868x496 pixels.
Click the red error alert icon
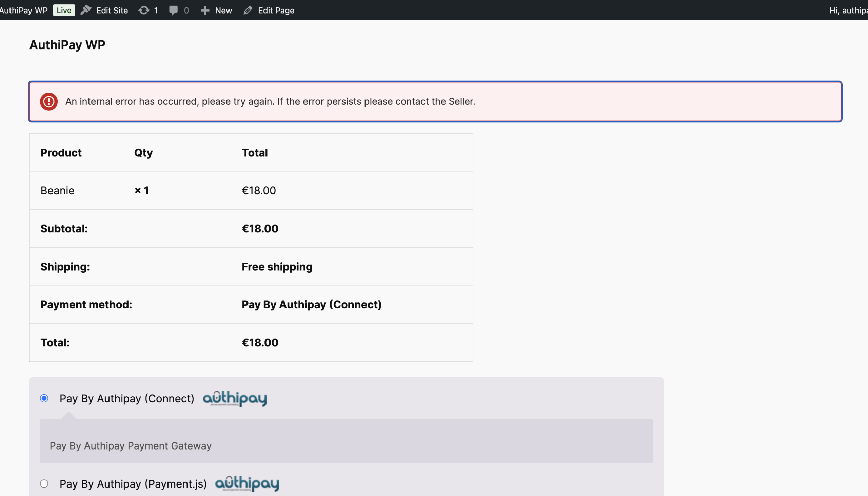point(49,101)
